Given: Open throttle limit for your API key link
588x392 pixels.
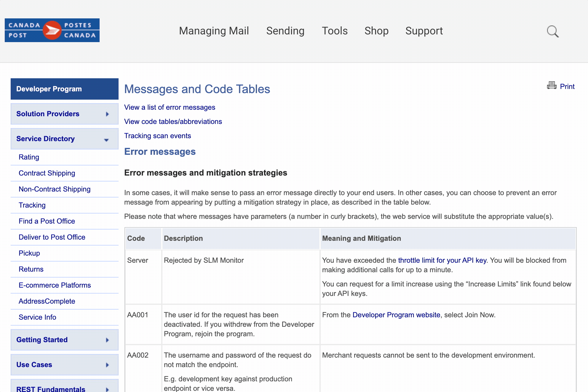Looking at the screenshot, I should (442, 260).
